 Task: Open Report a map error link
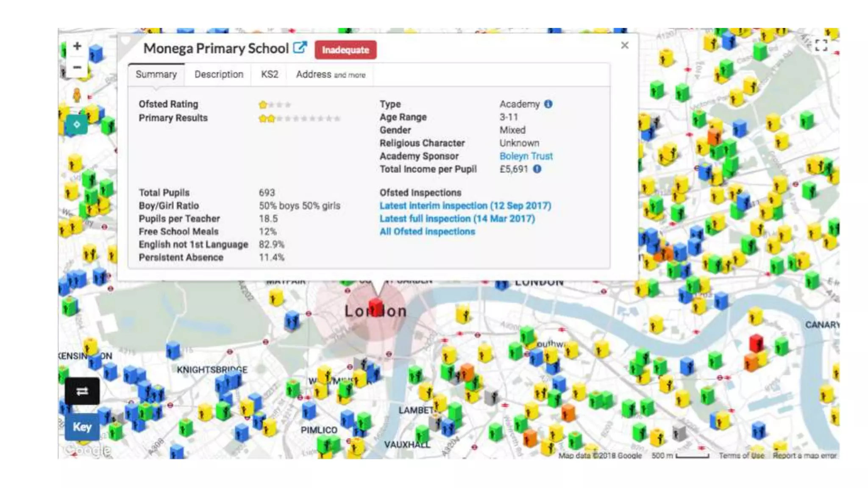tap(804, 455)
